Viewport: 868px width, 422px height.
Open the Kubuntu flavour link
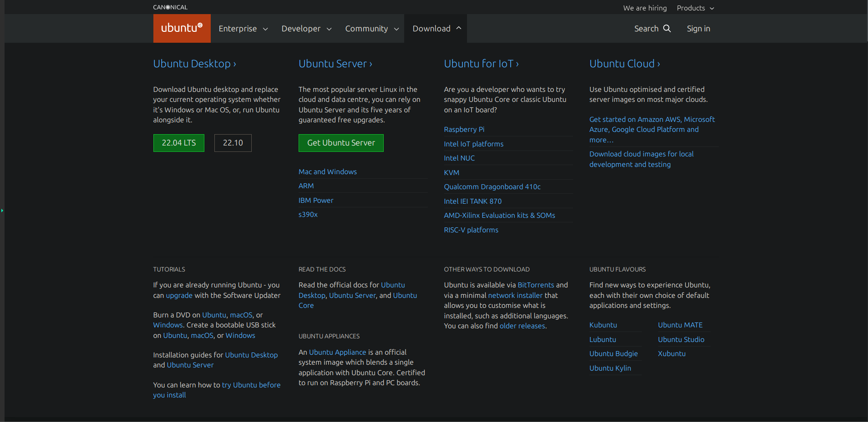point(603,325)
